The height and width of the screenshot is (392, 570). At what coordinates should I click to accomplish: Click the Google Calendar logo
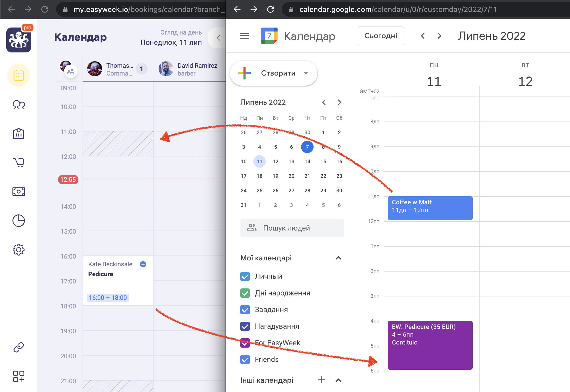coord(269,36)
